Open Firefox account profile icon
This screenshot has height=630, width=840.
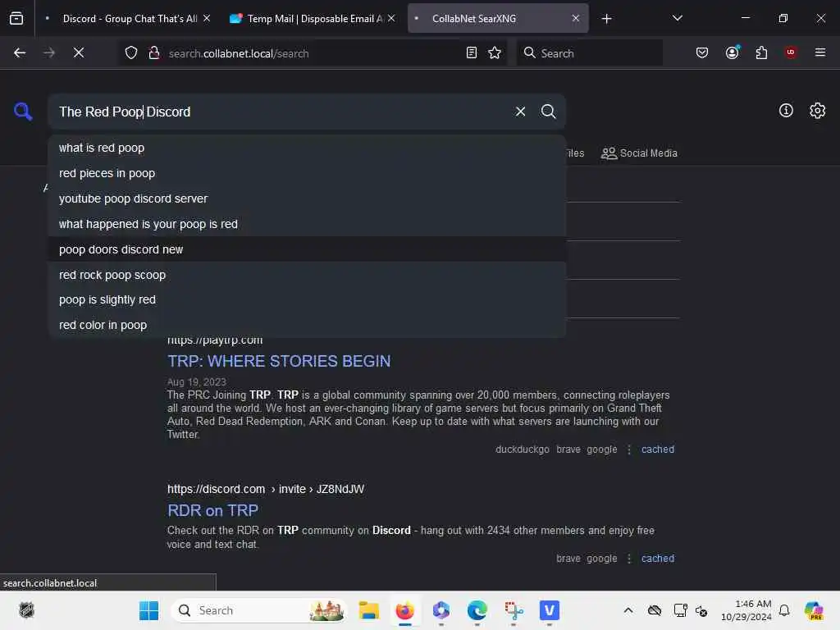733,52
